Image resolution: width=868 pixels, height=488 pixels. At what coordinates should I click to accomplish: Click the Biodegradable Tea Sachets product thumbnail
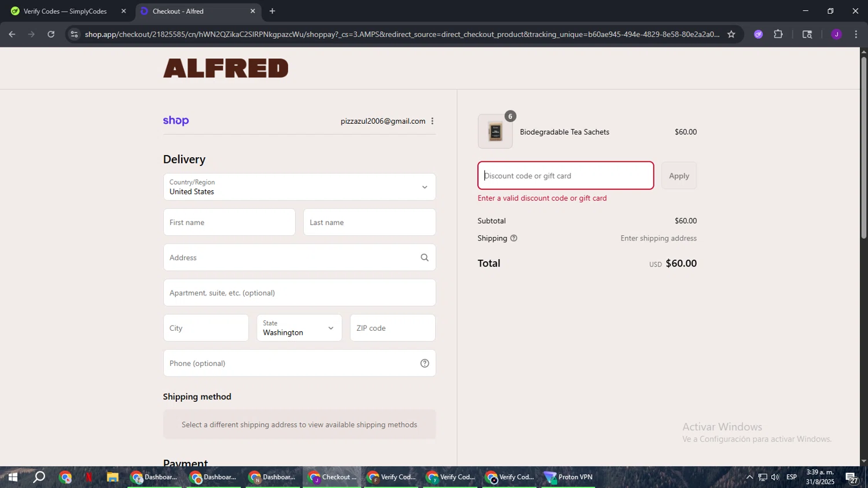[495, 131]
